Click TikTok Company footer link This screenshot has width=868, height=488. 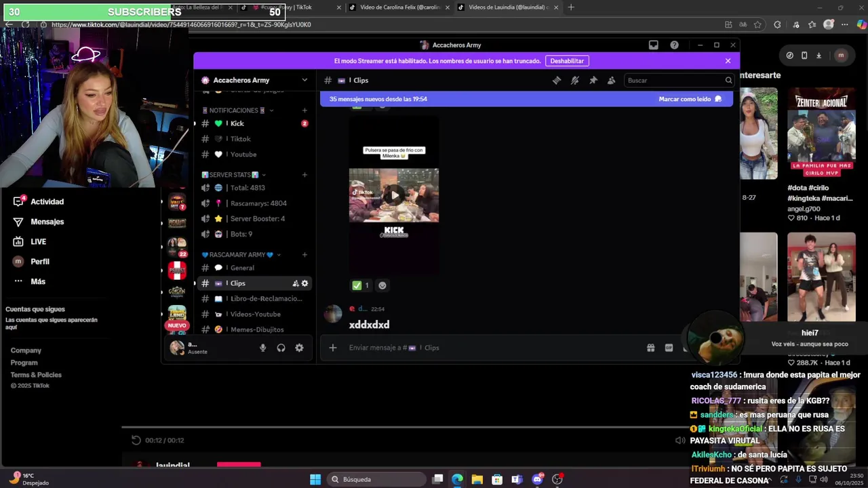[x=26, y=350]
